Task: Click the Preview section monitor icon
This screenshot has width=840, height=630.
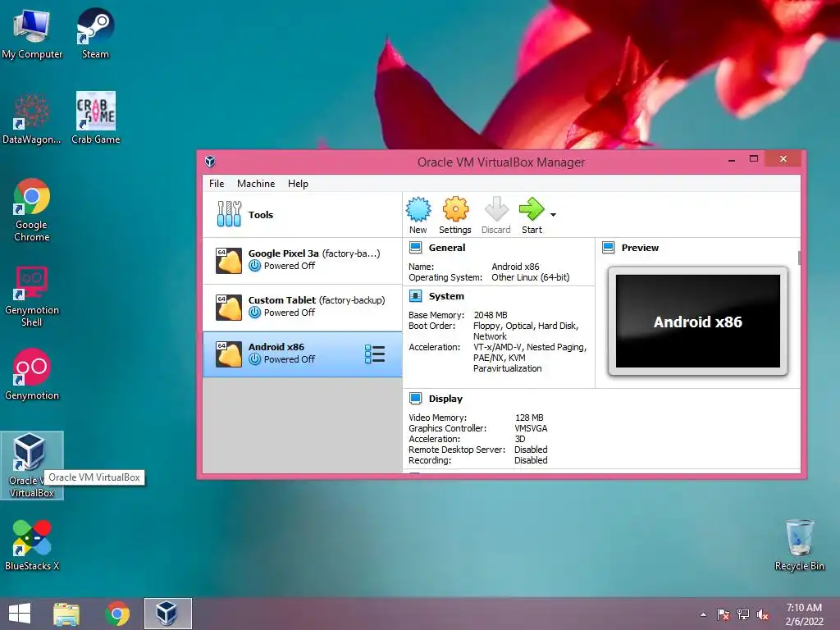Action: click(x=608, y=248)
